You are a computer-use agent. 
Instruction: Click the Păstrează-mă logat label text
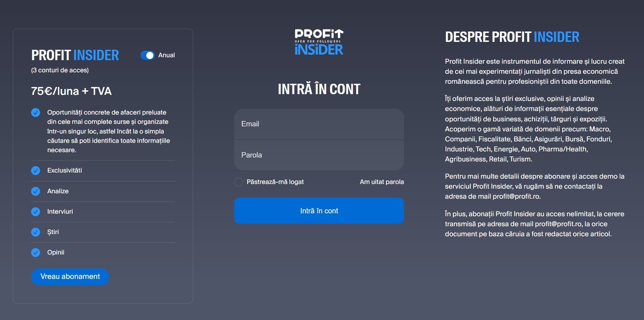click(x=275, y=182)
